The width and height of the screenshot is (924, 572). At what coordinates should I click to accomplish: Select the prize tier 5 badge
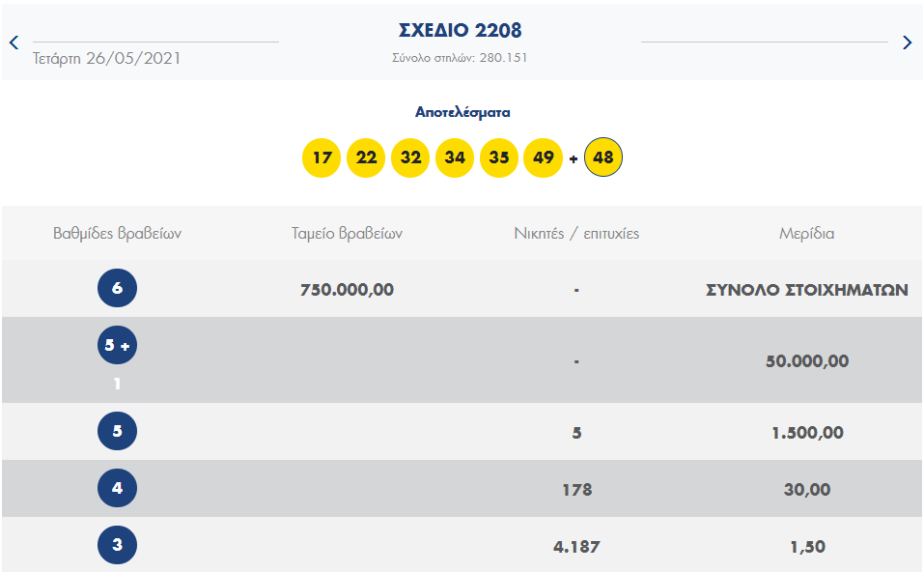pos(117,431)
